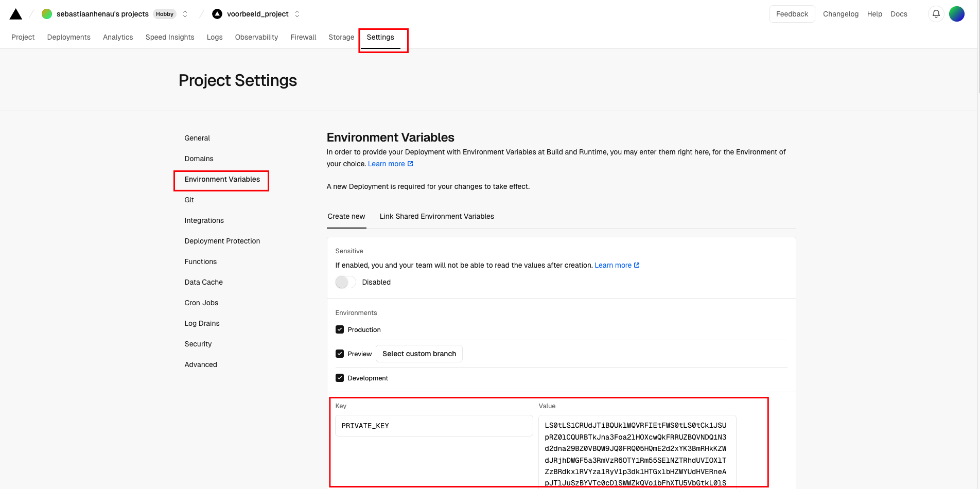Viewport: 980px width, 489px height.
Task: Click the voorbeeld_project black project icon
Action: tap(217, 14)
